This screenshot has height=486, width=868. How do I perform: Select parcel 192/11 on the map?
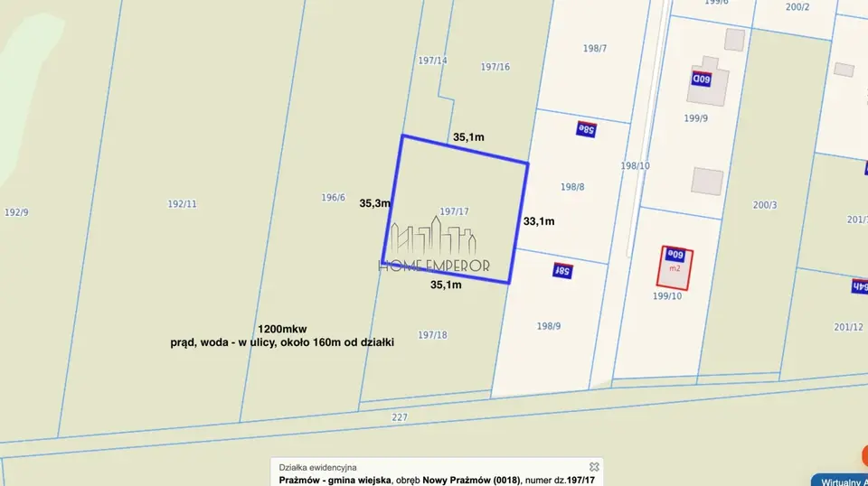182,203
